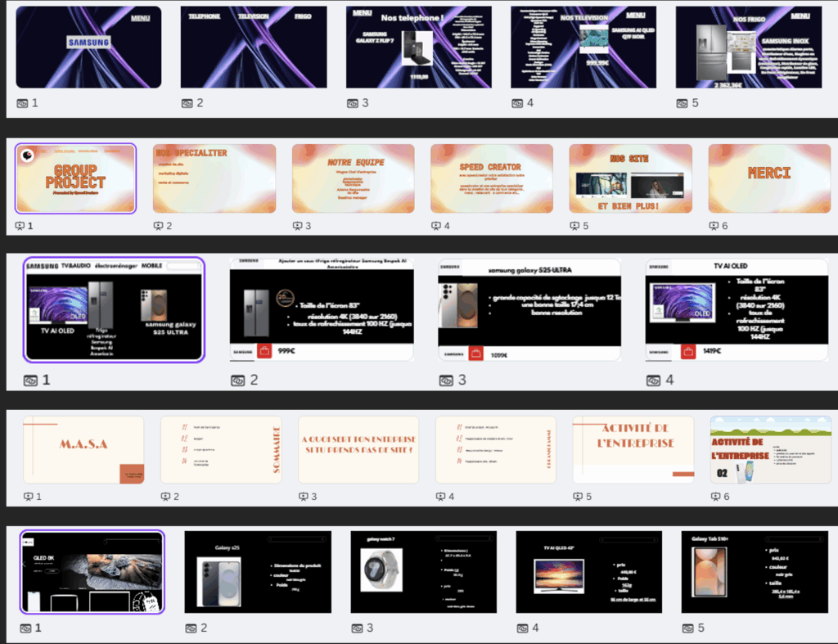The width and height of the screenshot is (838, 644).
Task: Click the round logo on the Group Project slide
Action: click(x=29, y=155)
